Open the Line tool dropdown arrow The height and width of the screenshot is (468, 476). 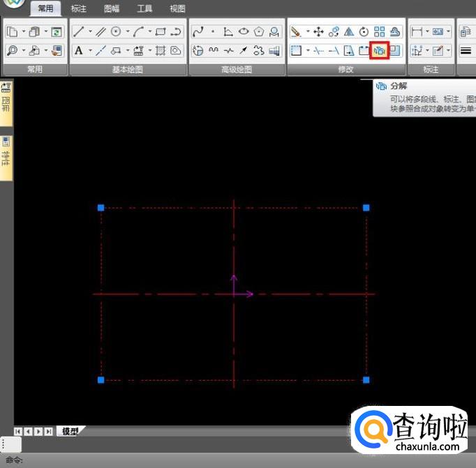point(90,31)
